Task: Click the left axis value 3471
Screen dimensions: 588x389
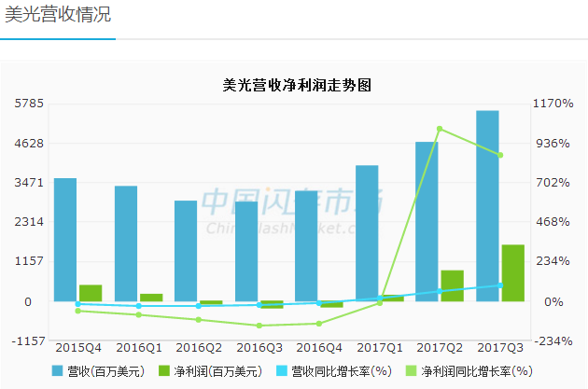Action: [x=29, y=183]
